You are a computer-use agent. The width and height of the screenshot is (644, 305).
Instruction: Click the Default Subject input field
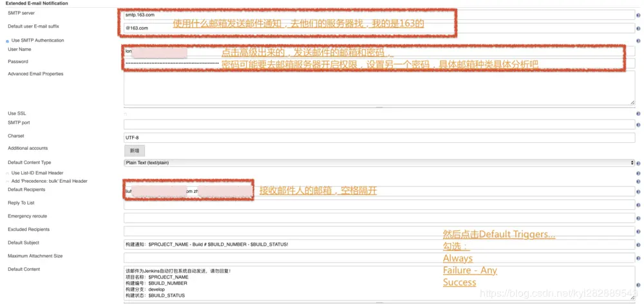(x=379, y=245)
